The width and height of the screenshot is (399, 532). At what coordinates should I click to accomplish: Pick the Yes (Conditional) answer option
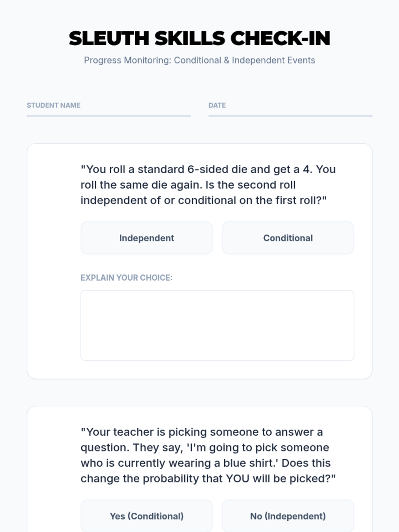pos(146,516)
